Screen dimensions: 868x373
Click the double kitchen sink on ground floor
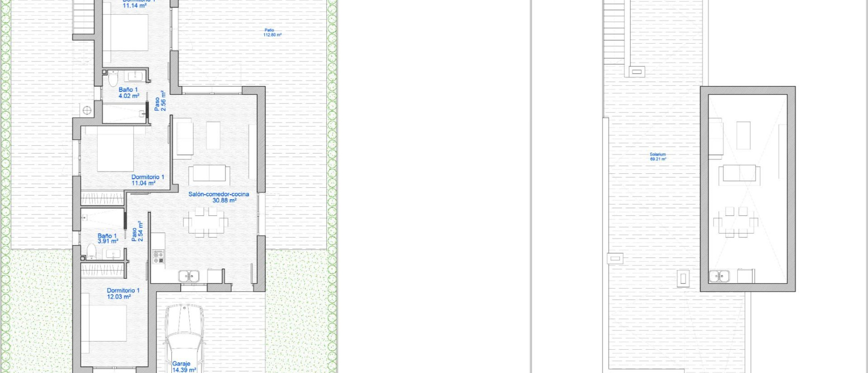189,276
